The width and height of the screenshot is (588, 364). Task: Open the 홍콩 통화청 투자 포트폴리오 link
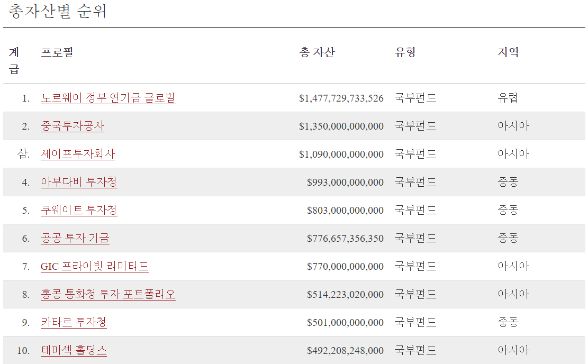point(108,294)
